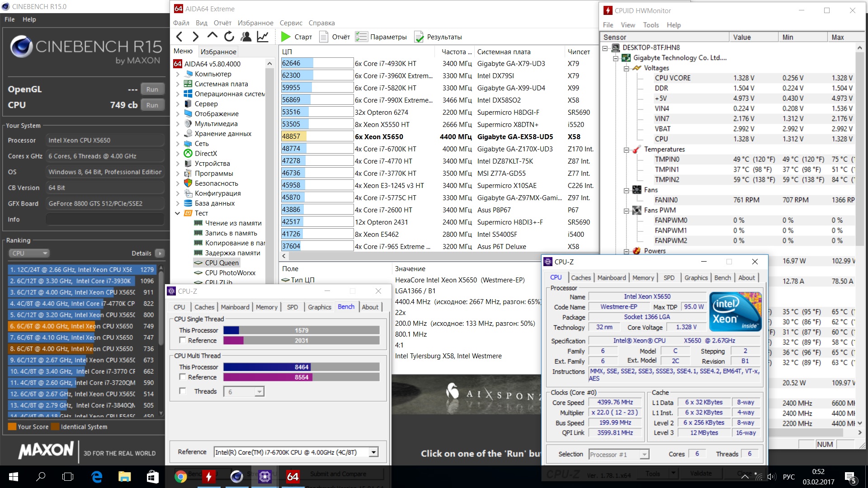The image size is (868, 488).
Task: Select DirectX item in AIDA64 tree
Action: (x=206, y=153)
